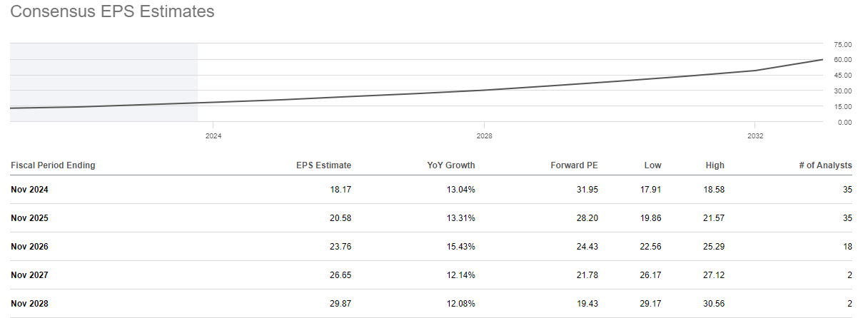Click the High column header
This screenshot has height=318, width=868.
point(715,165)
